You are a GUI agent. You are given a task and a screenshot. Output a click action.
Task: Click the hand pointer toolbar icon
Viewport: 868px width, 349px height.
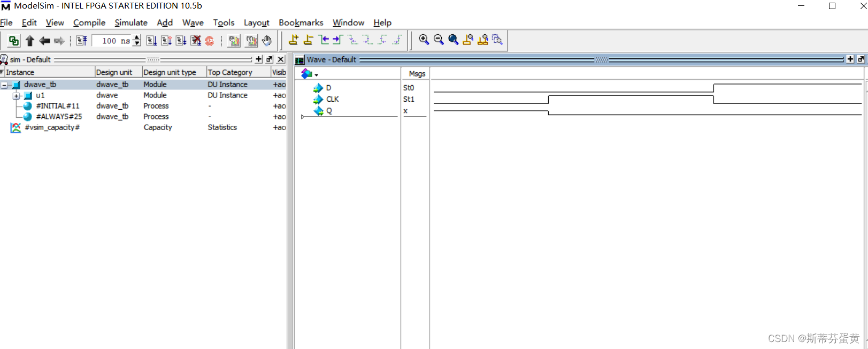point(267,41)
